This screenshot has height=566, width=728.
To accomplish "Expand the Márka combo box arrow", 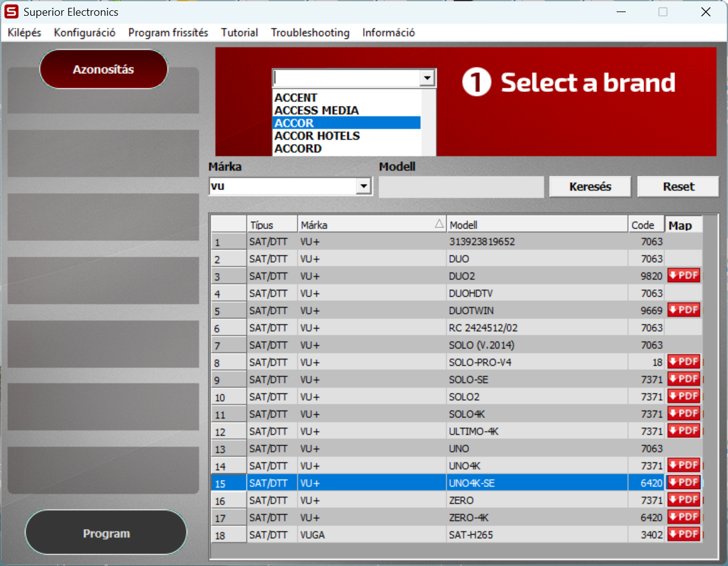I will (364, 186).
